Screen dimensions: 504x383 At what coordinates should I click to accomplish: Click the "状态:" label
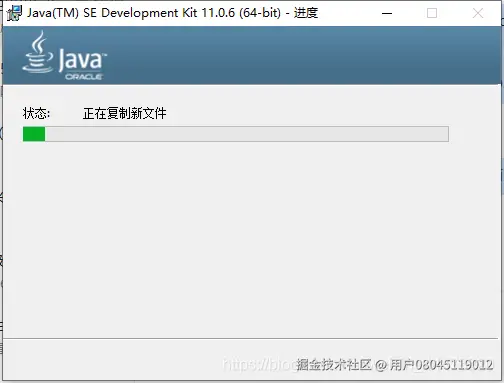coord(36,113)
